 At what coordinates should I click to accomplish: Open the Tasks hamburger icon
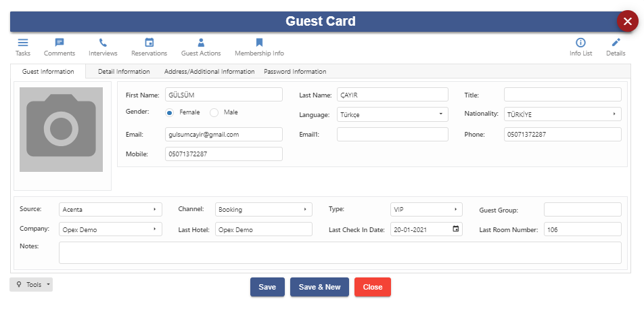click(x=23, y=43)
